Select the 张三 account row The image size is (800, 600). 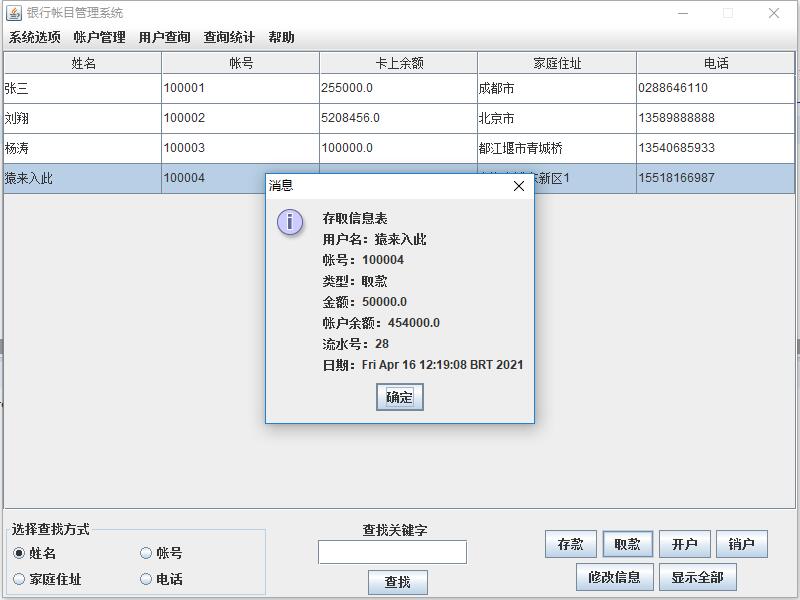(x=80, y=87)
